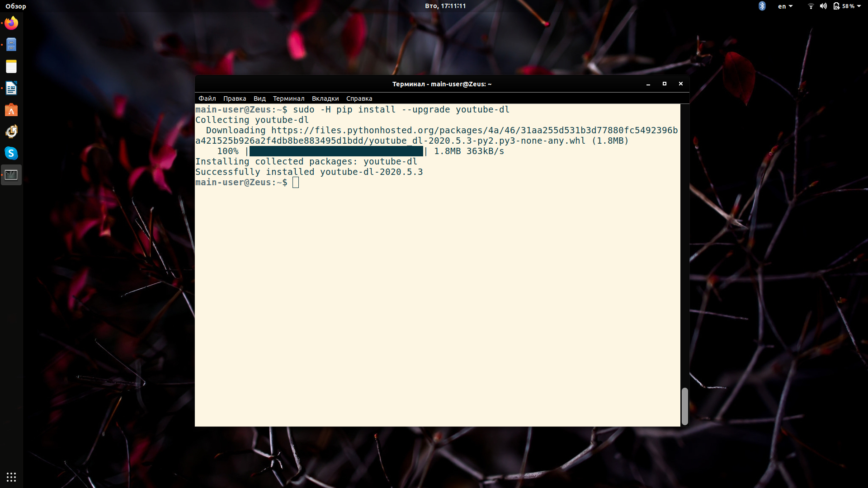Open the Text Editor app
Screen dimensions: 868x488
11,66
